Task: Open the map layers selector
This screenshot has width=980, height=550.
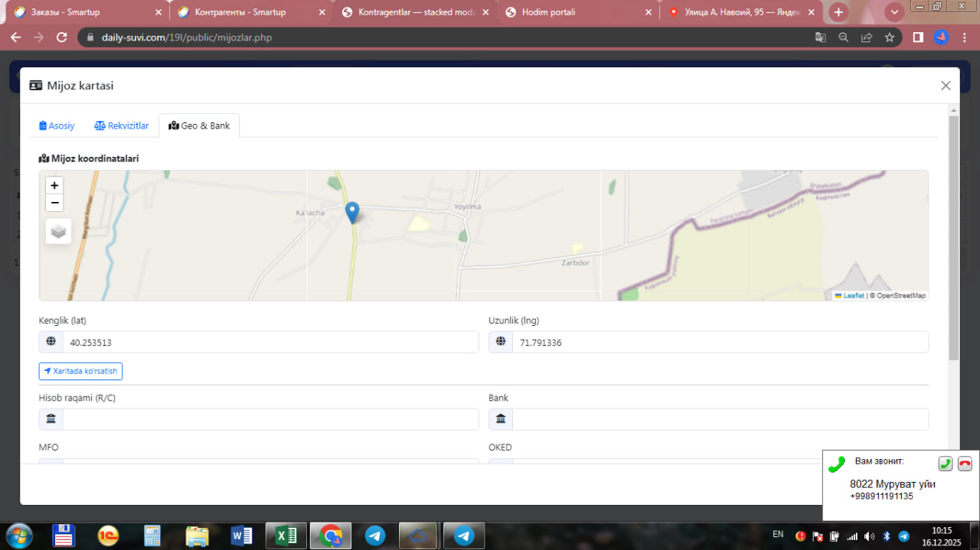Action: point(58,230)
